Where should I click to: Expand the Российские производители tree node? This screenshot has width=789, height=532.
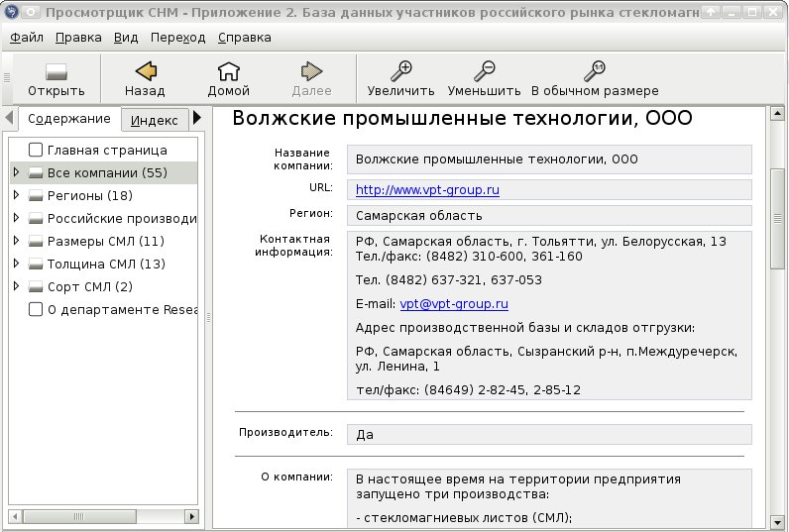16,218
